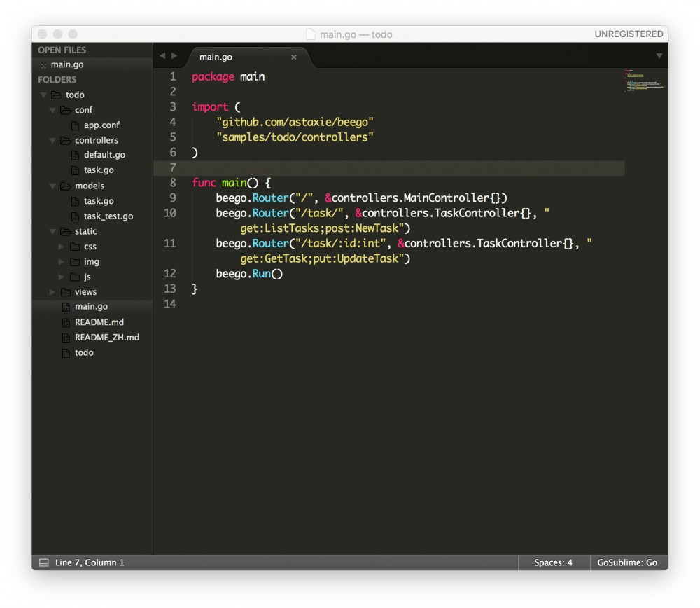Open the tab list dropdown arrow
The image size is (700, 608).
point(659,56)
